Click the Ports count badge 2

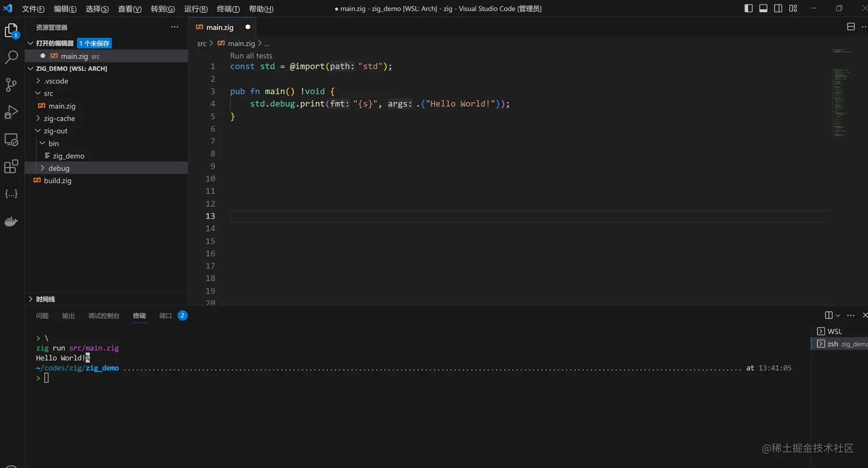pos(183,315)
